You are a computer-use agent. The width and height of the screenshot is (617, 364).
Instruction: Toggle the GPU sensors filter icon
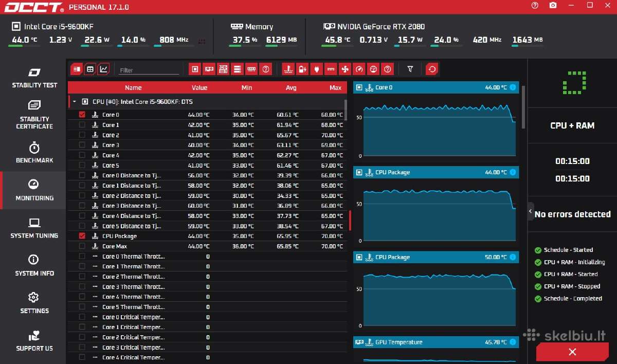coord(209,69)
